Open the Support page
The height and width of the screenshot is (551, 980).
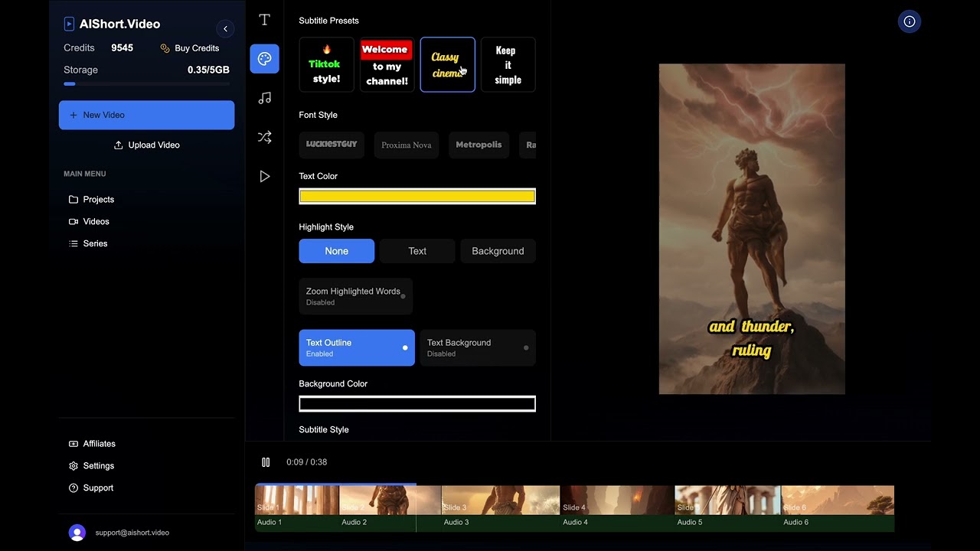[x=91, y=487]
